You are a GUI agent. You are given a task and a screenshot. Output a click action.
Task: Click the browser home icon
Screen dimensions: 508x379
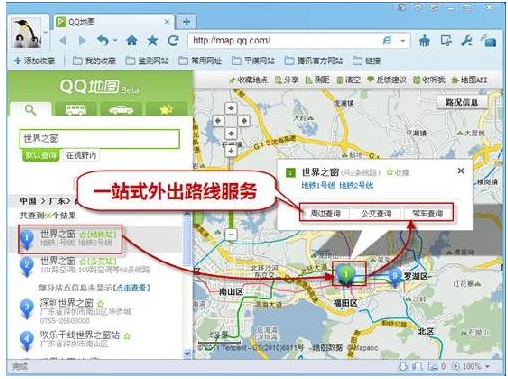132,41
